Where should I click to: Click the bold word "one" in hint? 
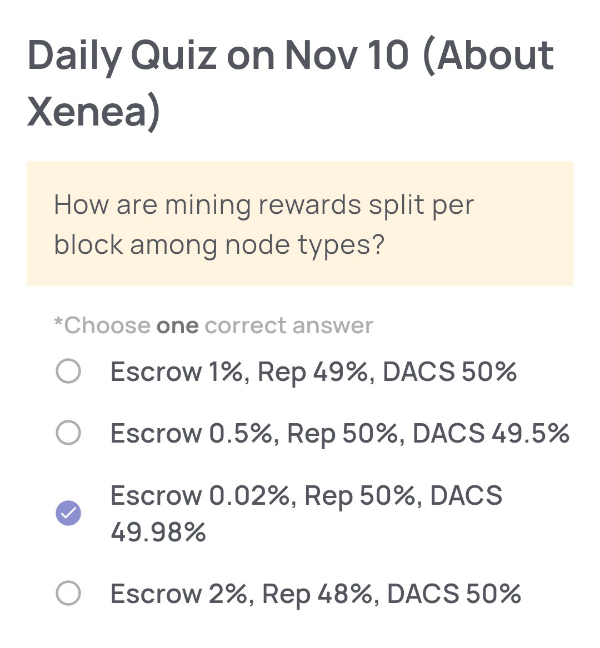[177, 326]
